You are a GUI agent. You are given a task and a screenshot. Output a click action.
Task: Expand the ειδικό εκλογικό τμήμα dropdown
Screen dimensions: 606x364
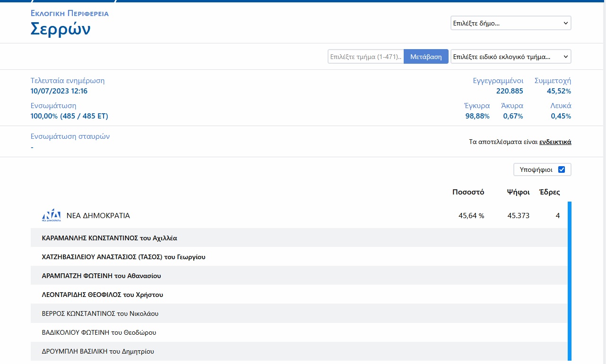[511, 57]
